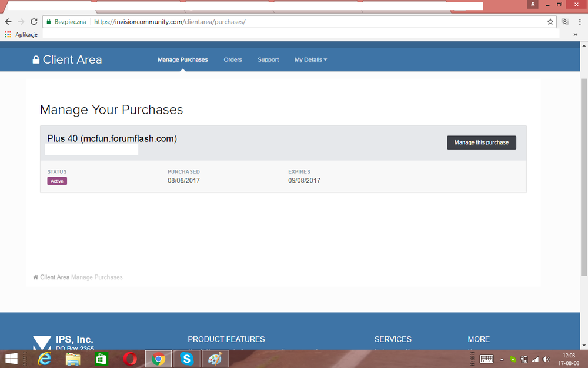
Task: Expand the bookmarks bar overflow chevron
Action: click(x=575, y=34)
